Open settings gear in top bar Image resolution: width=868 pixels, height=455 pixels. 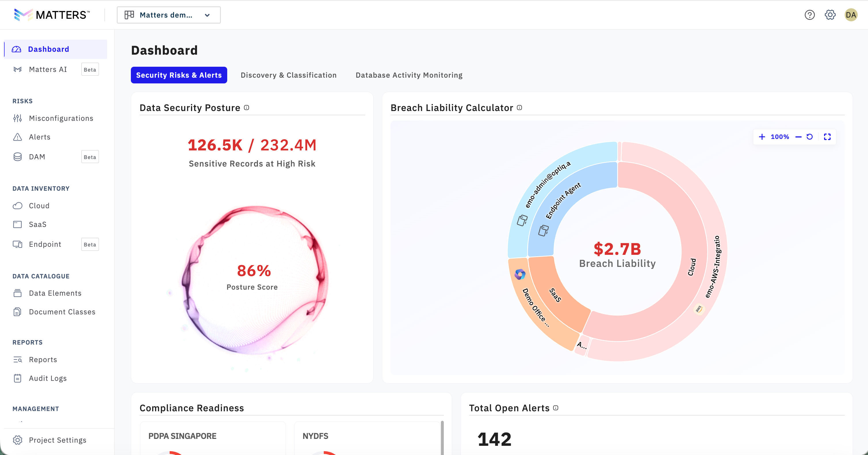pos(830,15)
